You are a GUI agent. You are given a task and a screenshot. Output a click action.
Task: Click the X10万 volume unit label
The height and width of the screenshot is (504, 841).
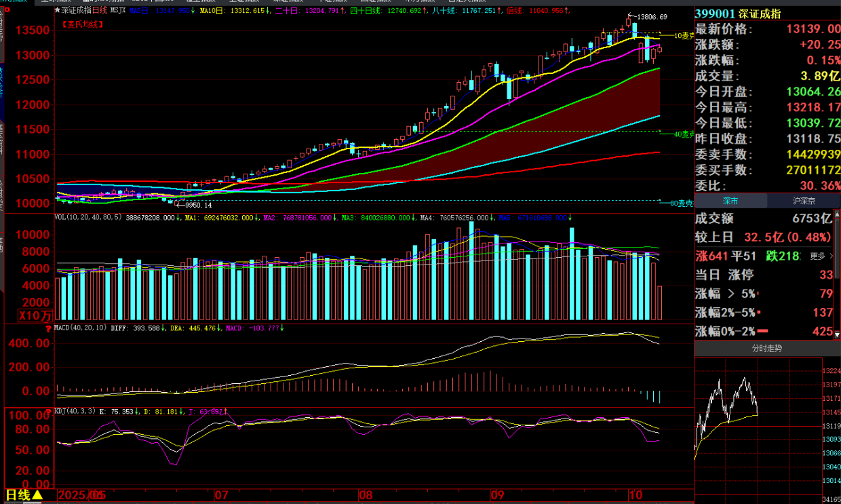pos(36,315)
